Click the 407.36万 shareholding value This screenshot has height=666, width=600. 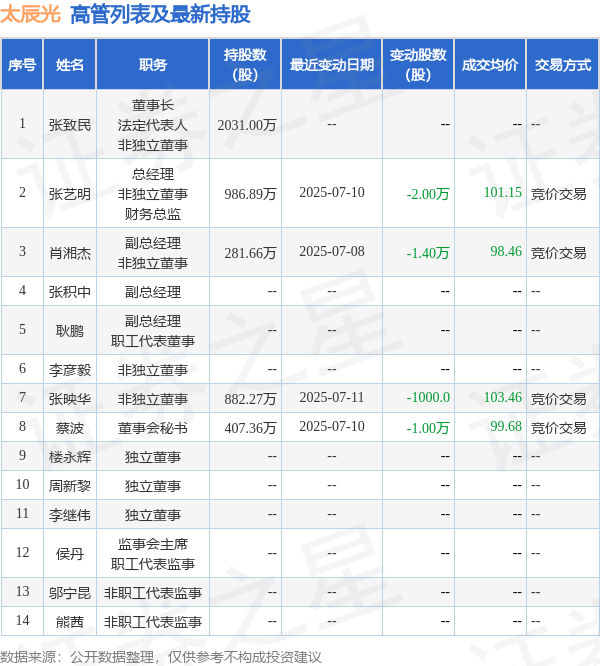coord(250,428)
